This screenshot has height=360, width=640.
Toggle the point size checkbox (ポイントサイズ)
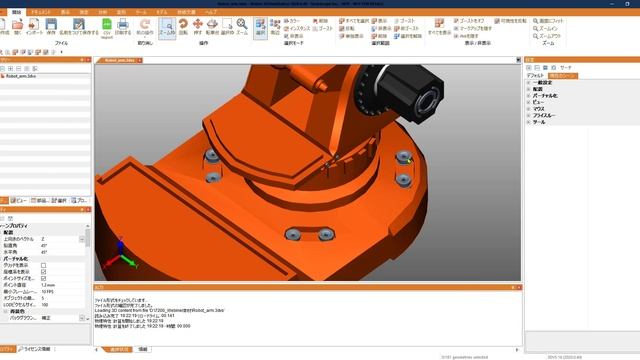[44, 278]
